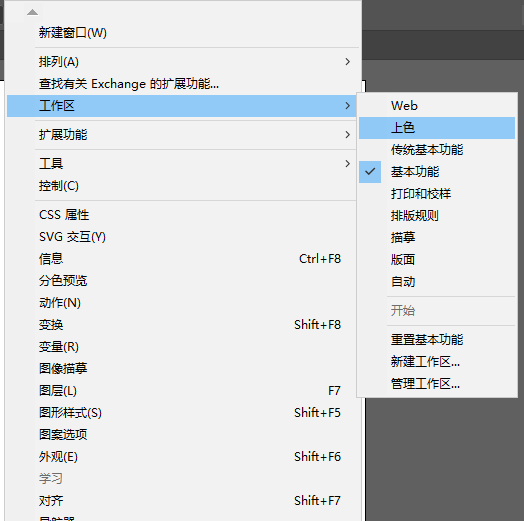Open the 图像描摹 panel

pos(182,369)
